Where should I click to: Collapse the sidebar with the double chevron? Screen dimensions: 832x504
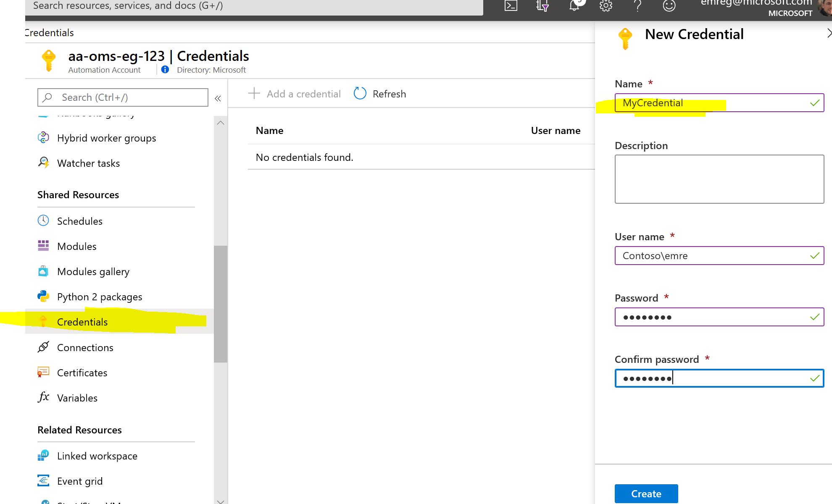pos(218,98)
